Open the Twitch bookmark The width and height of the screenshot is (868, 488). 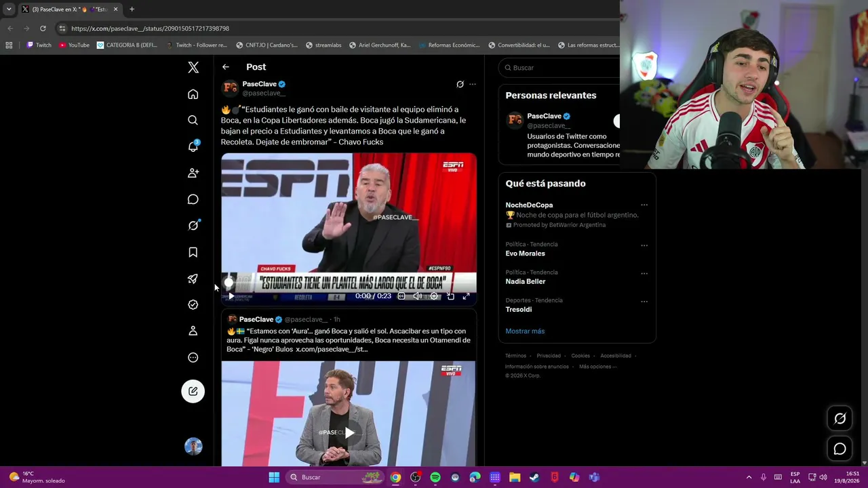(39, 45)
